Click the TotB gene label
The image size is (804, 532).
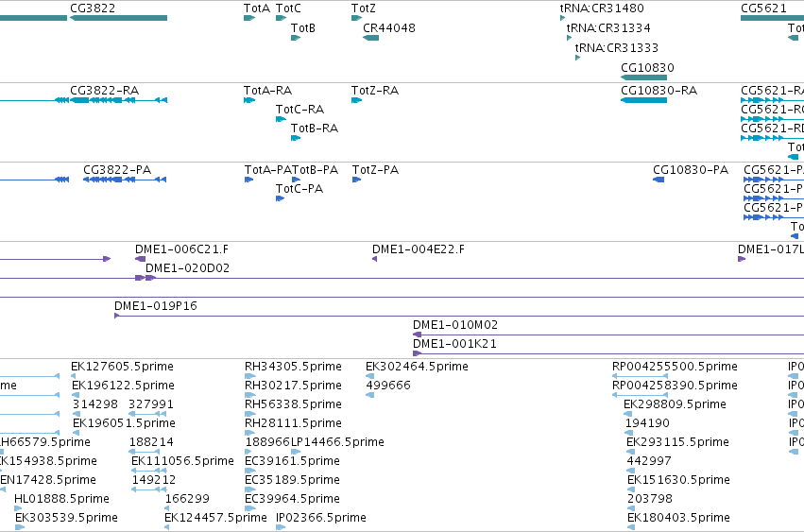coord(303,27)
